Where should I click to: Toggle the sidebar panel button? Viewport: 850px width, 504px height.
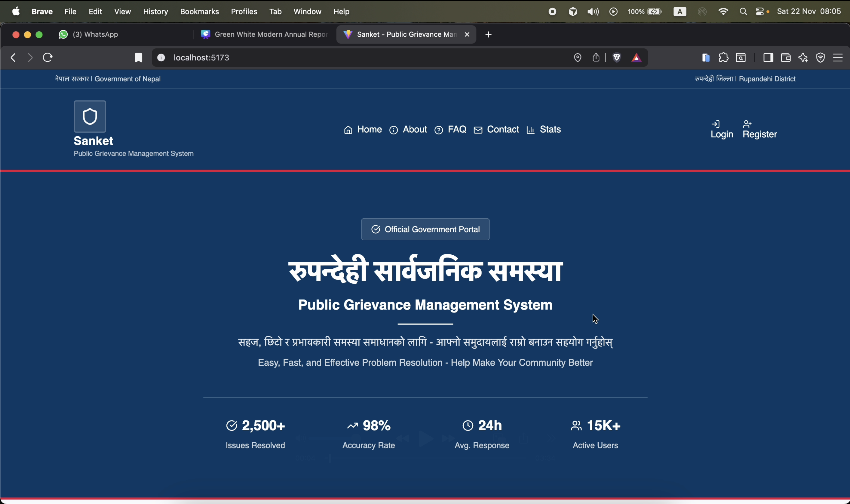pyautogui.click(x=768, y=58)
